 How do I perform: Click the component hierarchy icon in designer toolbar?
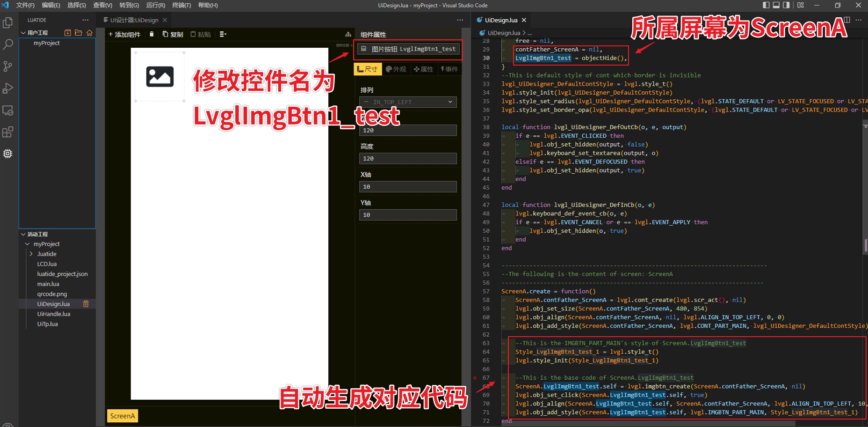348,34
